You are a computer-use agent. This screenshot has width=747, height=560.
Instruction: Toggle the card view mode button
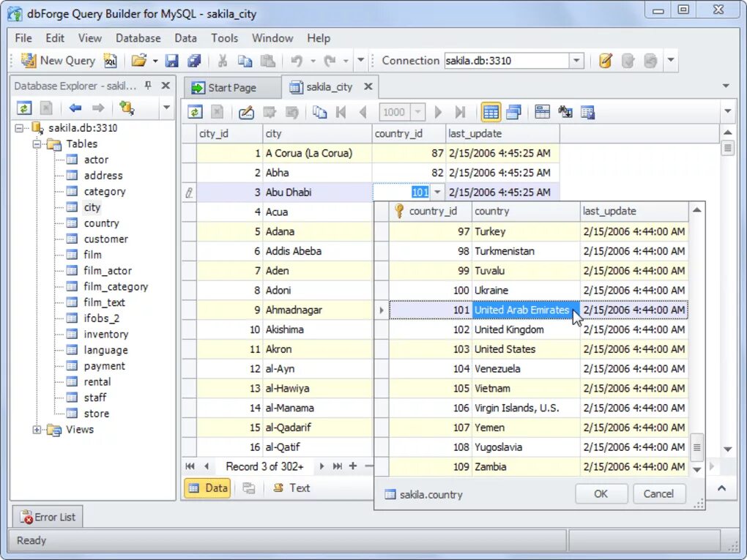coord(513,113)
